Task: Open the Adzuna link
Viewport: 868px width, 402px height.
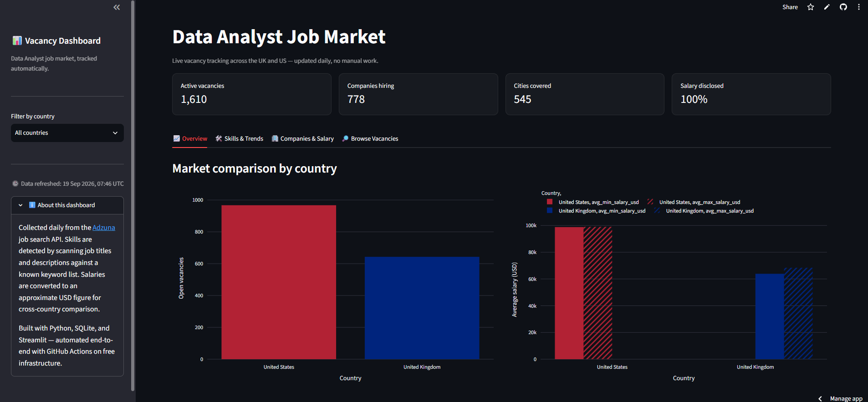Action: pyautogui.click(x=104, y=228)
